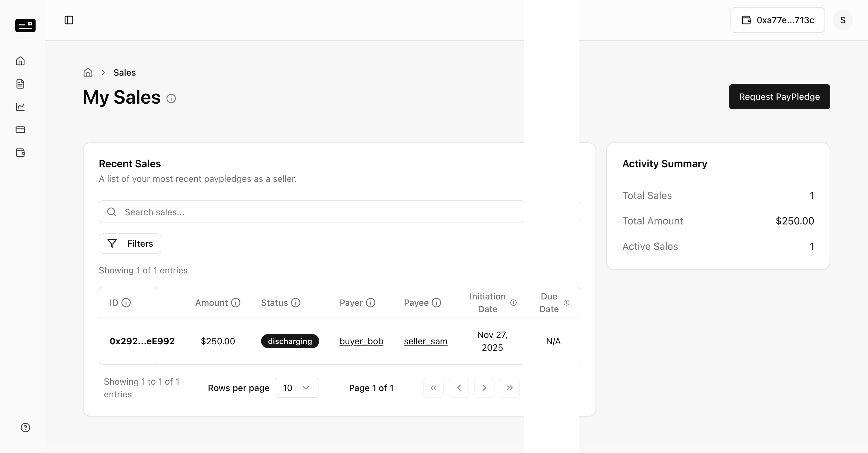Go to the next page button

484,388
